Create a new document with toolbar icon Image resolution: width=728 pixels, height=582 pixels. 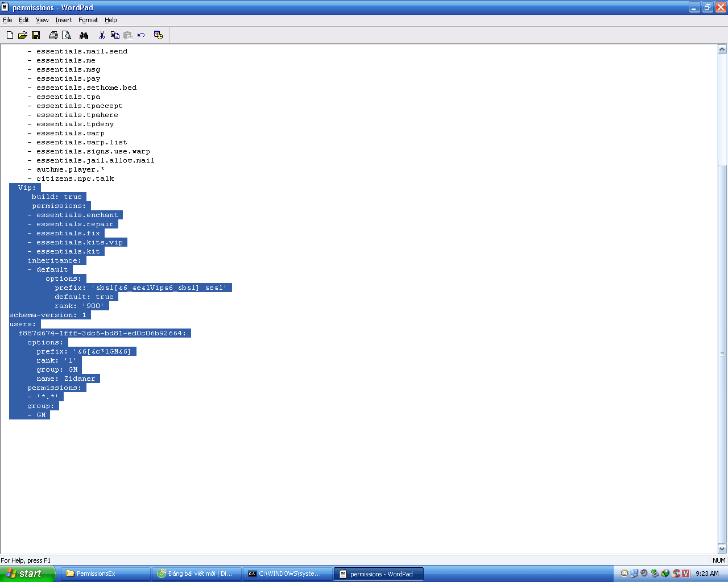pyautogui.click(x=10, y=35)
